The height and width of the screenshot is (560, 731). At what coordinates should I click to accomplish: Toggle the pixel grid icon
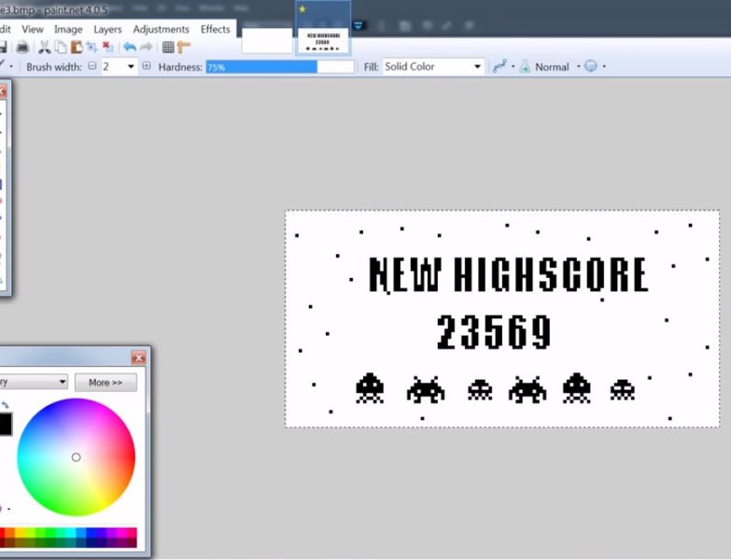point(168,47)
